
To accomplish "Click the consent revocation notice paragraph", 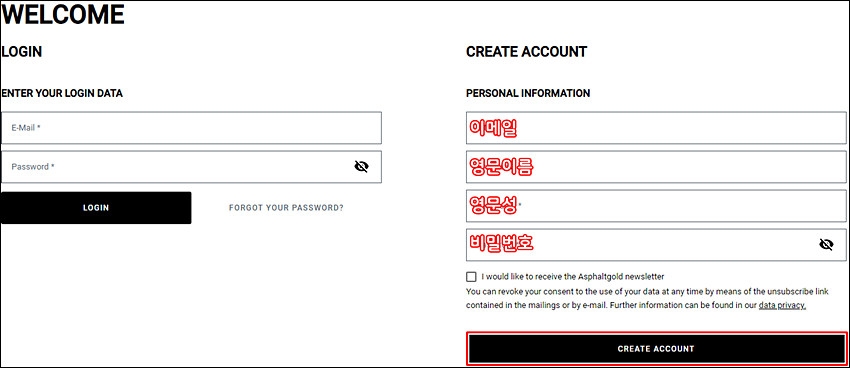I will pyautogui.click(x=647, y=299).
